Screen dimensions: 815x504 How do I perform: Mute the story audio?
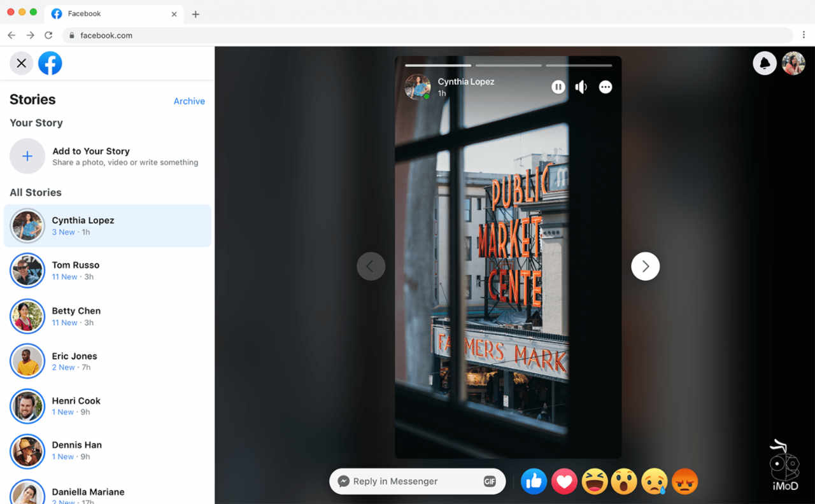[x=581, y=87]
